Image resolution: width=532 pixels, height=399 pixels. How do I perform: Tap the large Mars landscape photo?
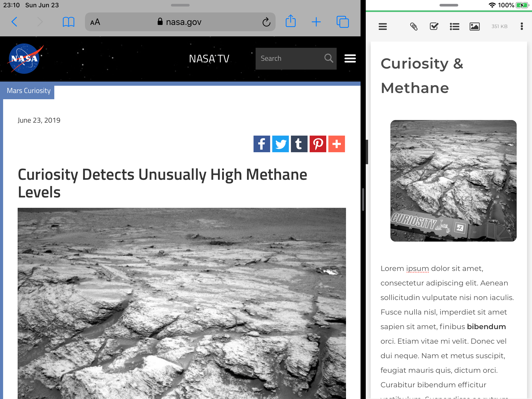pos(182,303)
